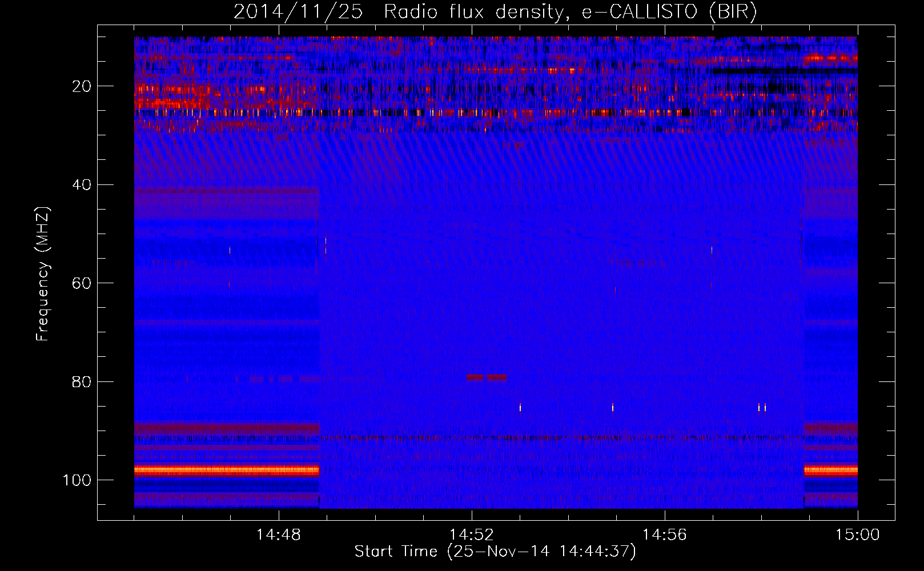
Task: Click the "Frequency (MHZ)" y-axis label
Action: 43,274
